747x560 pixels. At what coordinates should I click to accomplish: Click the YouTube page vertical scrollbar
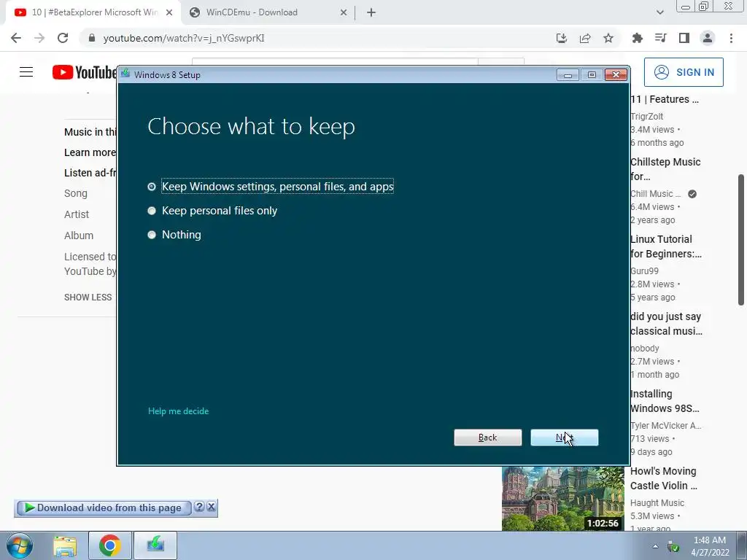click(x=741, y=239)
